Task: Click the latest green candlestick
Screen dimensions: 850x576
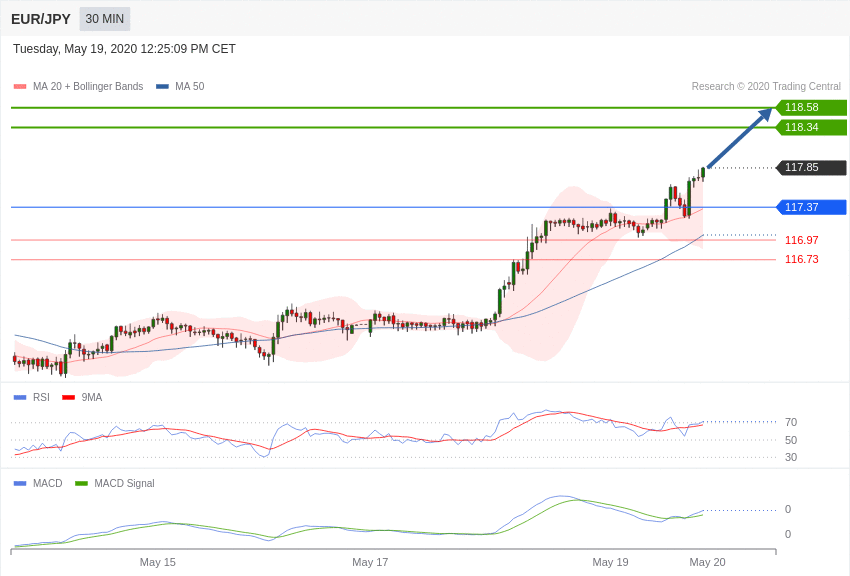Action: coord(703,173)
